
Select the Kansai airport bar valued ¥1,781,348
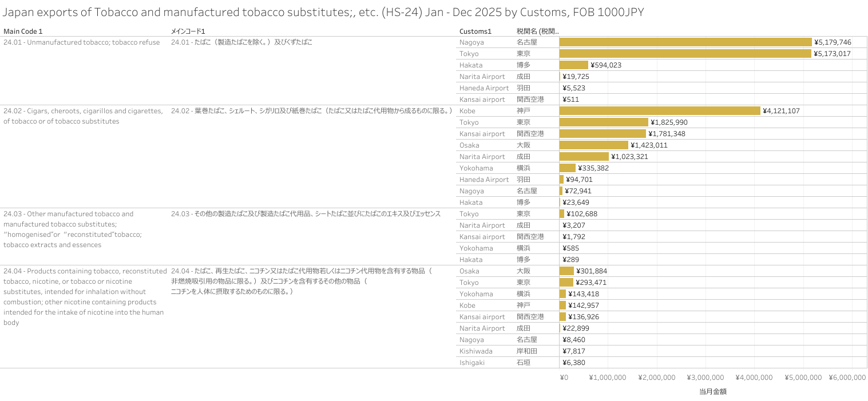602,134
